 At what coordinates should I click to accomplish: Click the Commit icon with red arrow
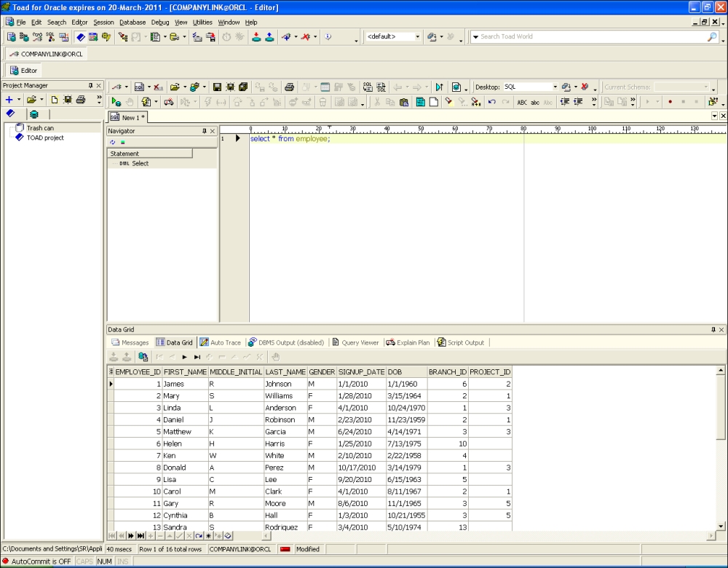coord(256,36)
